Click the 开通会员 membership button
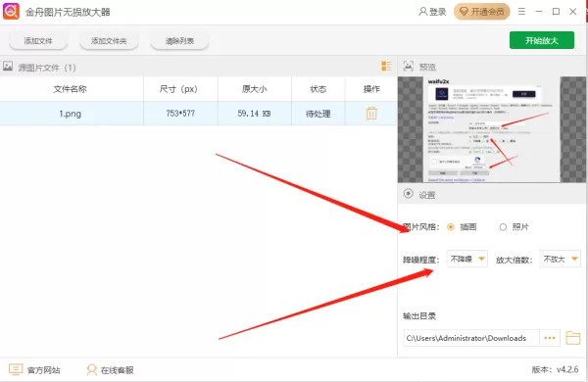 point(482,12)
